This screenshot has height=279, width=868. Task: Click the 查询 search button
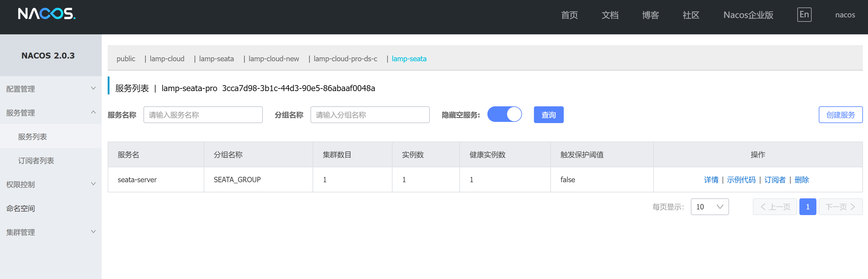pos(548,115)
